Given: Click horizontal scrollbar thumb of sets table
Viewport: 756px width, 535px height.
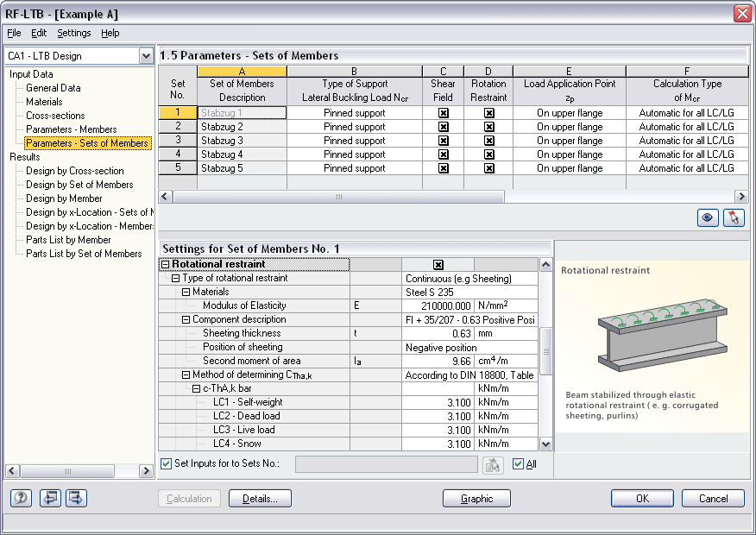Looking at the screenshot, I should pyautogui.click(x=338, y=197).
